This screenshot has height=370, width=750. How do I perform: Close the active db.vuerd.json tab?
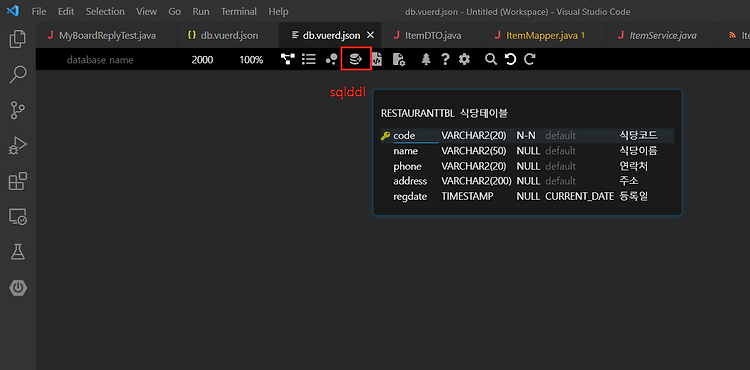370,35
